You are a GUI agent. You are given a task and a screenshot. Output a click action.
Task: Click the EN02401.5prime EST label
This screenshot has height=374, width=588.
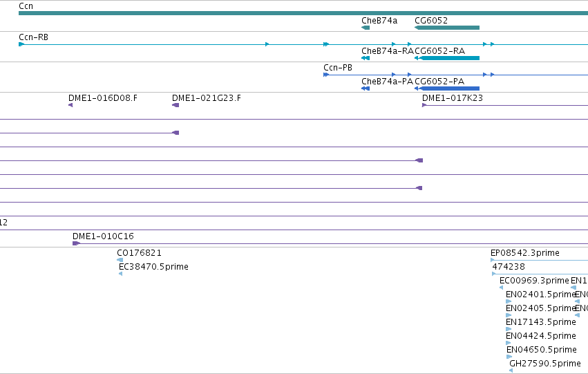click(x=540, y=294)
